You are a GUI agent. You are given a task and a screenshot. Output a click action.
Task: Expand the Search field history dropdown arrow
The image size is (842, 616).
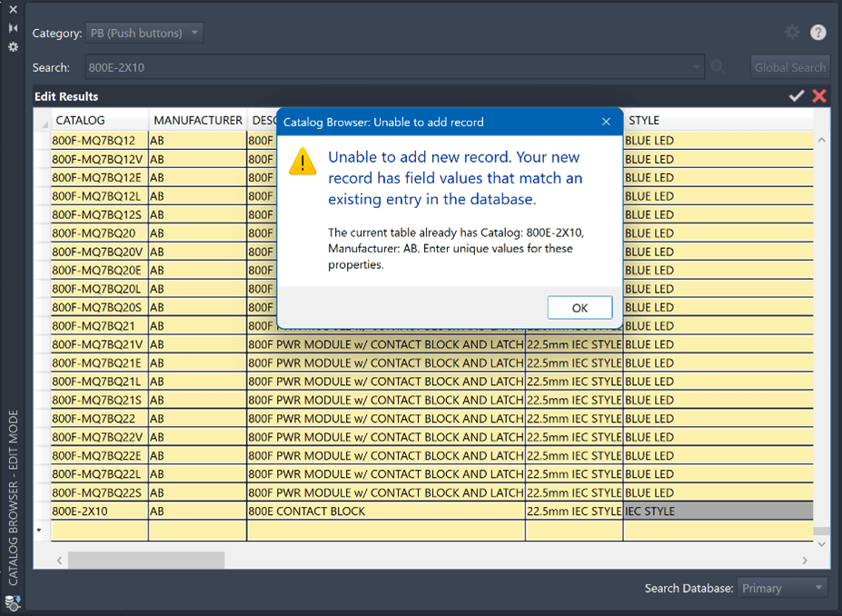click(x=696, y=67)
